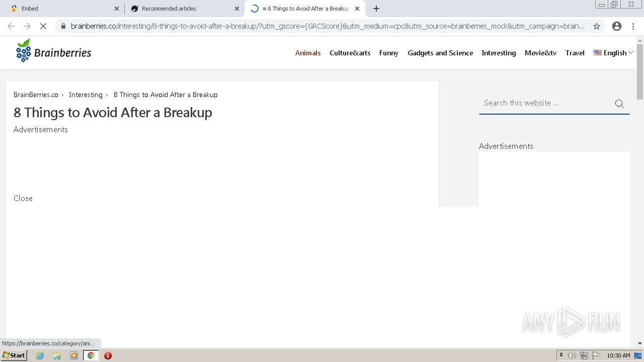The image size is (644, 362).
Task: Open the Chrome profile avatar
Action: (617, 26)
